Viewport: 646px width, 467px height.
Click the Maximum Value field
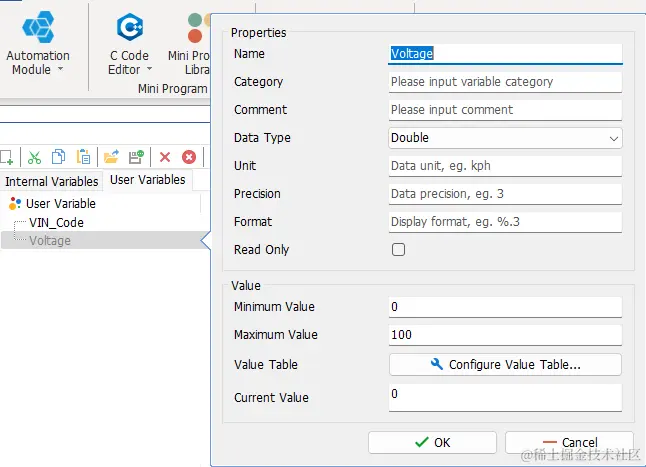point(505,335)
